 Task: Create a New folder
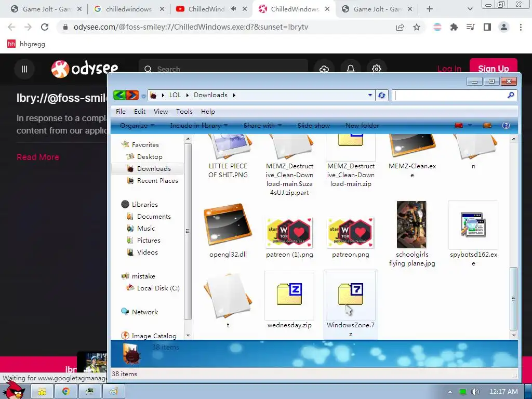point(362,126)
